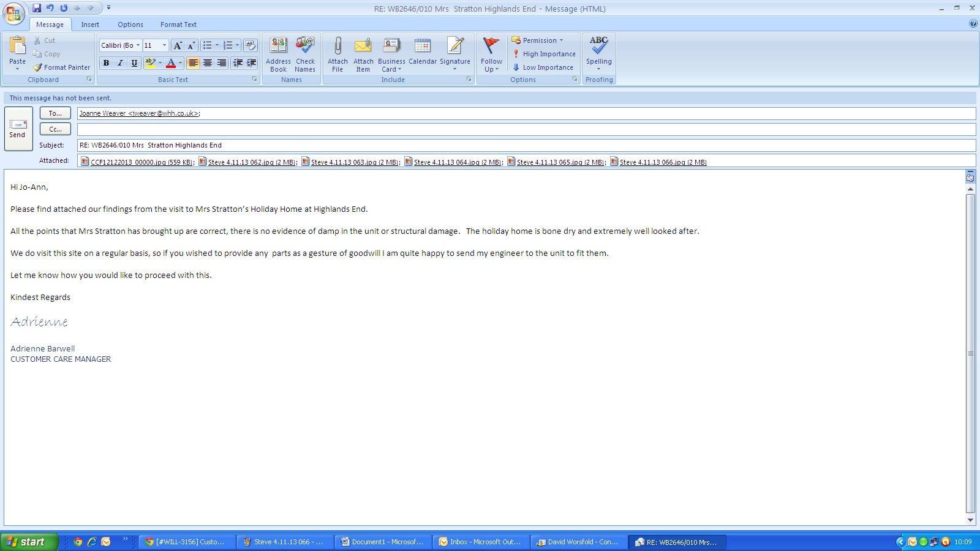The width and height of the screenshot is (980, 551).
Task: Attach a file to the email
Action: (x=337, y=54)
